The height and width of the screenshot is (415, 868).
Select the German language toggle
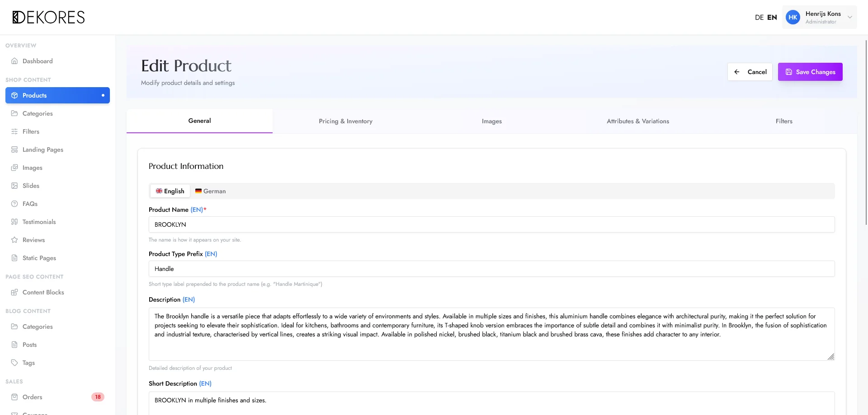pos(210,191)
